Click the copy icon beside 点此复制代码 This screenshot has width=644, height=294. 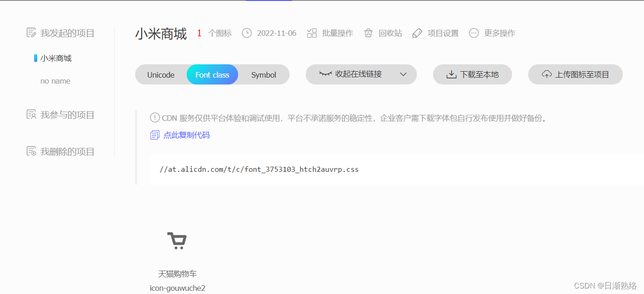tap(155, 135)
